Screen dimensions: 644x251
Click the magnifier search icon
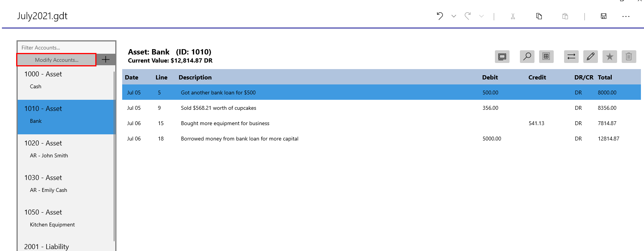click(527, 57)
